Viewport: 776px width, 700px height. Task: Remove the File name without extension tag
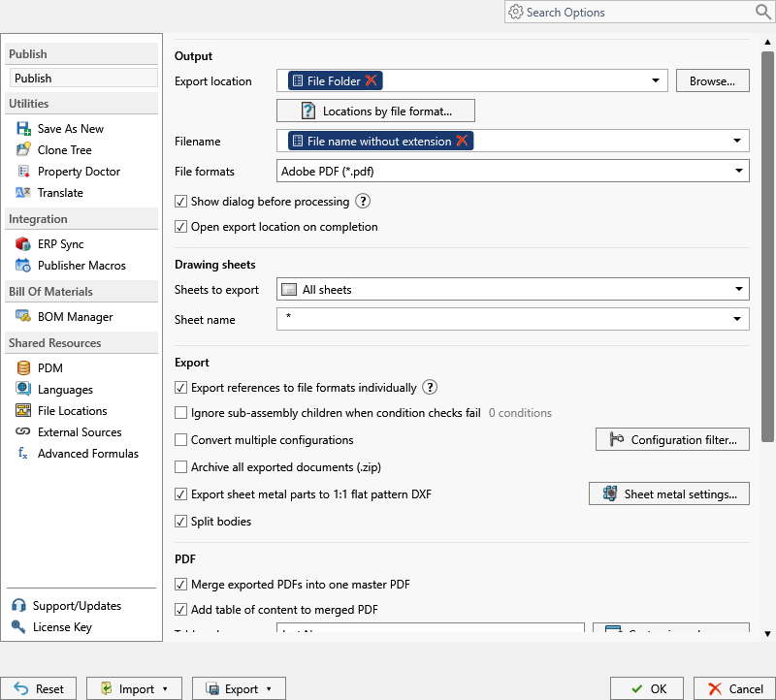pyautogui.click(x=462, y=141)
